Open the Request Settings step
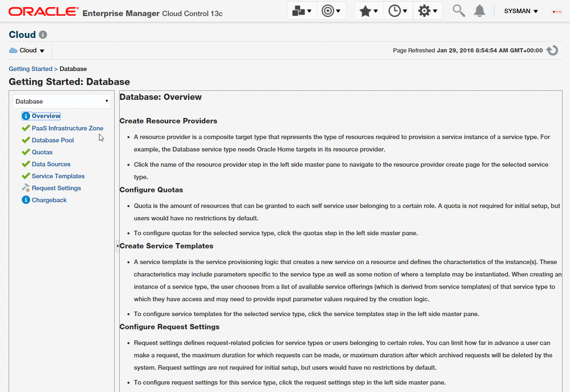The height and width of the screenshot is (392, 570). [57, 188]
